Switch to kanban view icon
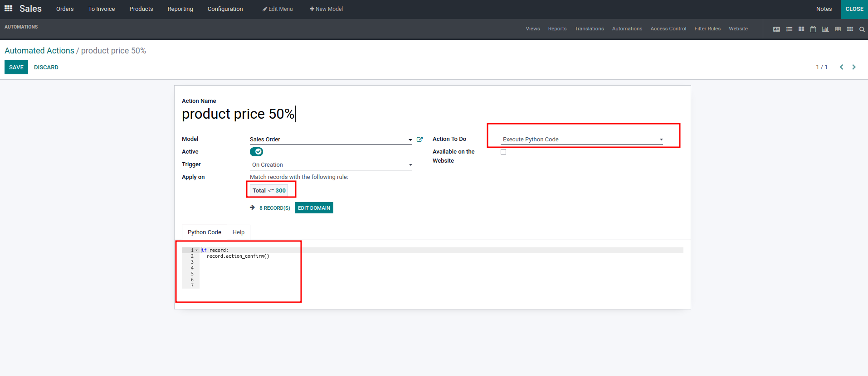The width and height of the screenshot is (868, 376). (x=801, y=29)
